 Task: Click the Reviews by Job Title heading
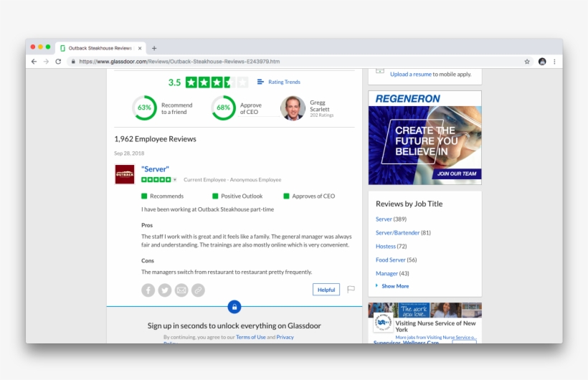click(x=409, y=204)
